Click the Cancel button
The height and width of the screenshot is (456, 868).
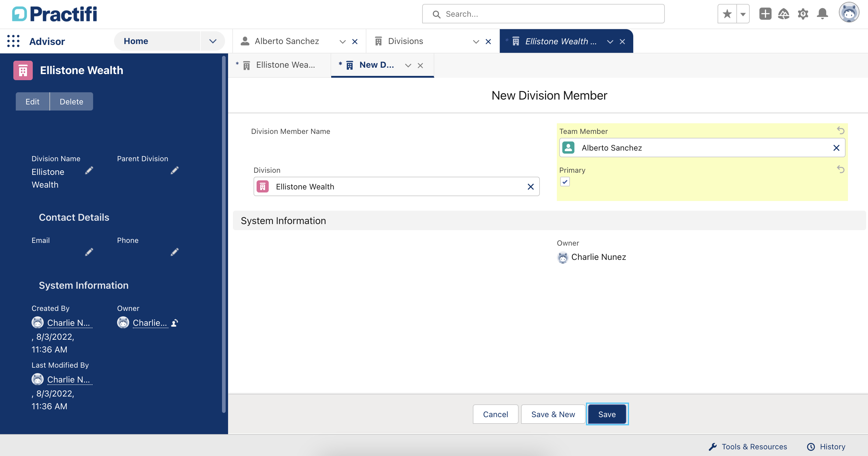[x=495, y=414]
